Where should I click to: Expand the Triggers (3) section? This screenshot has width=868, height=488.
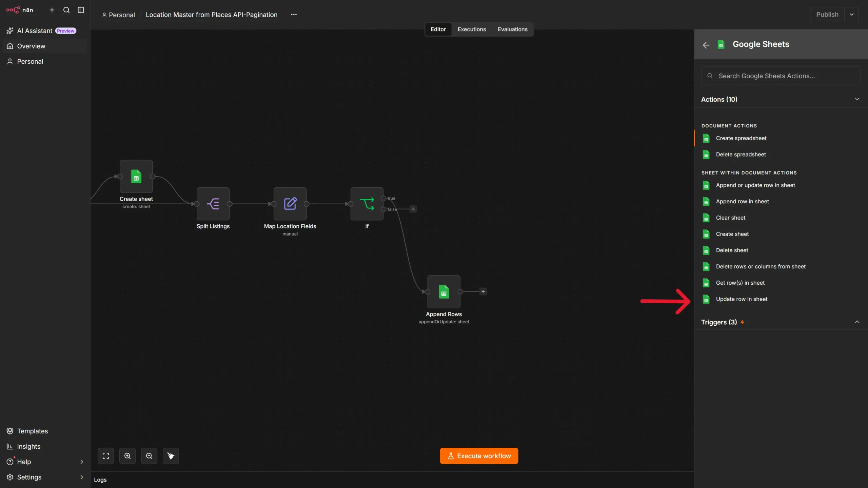tap(781, 322)
